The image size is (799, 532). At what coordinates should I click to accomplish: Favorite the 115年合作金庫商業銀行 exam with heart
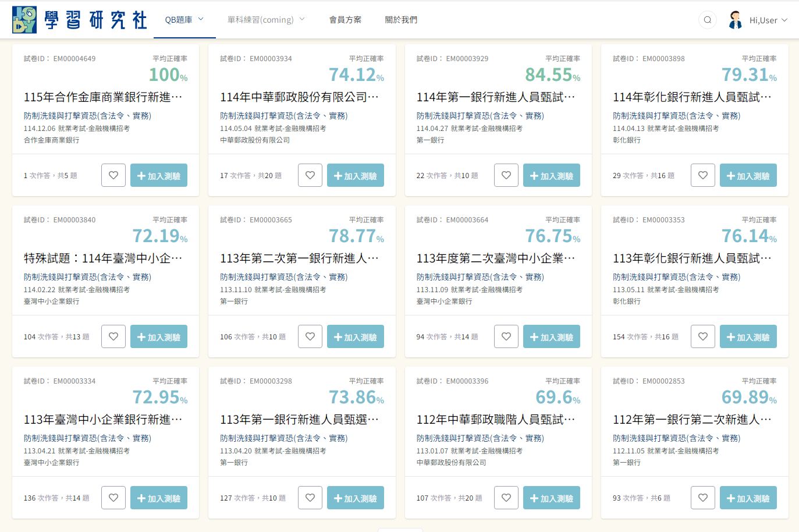pyautogui.click(x=113, y=175)
